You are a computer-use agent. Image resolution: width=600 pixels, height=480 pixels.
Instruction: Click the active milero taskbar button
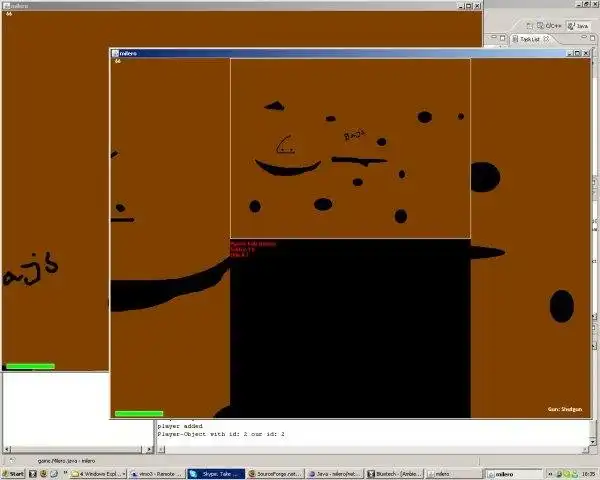[513, 474]
